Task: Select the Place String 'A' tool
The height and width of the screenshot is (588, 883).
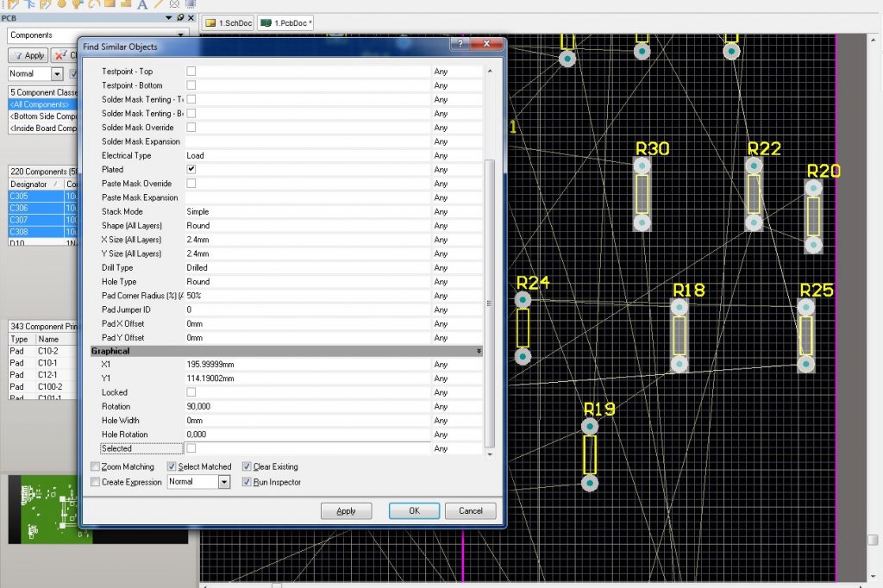Action: click(x=142, y=4)
